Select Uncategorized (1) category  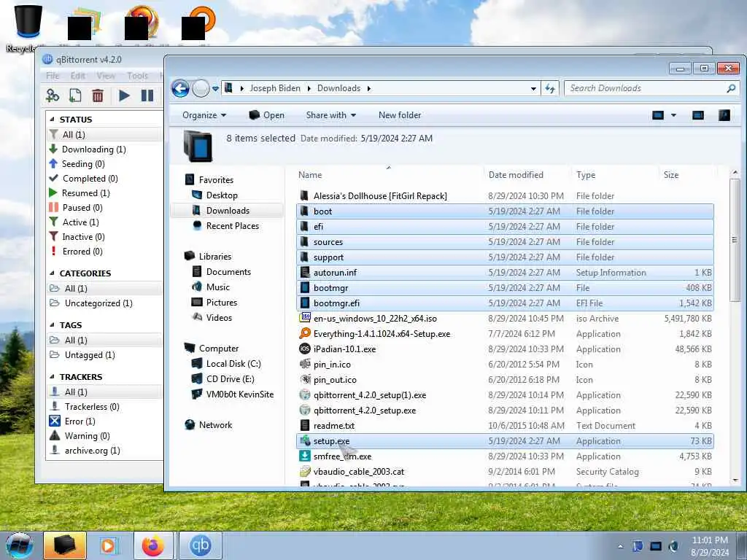tap(98, 303)
